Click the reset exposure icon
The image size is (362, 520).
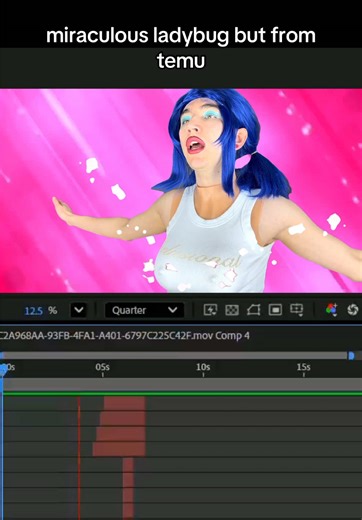[x=353, y=310]
